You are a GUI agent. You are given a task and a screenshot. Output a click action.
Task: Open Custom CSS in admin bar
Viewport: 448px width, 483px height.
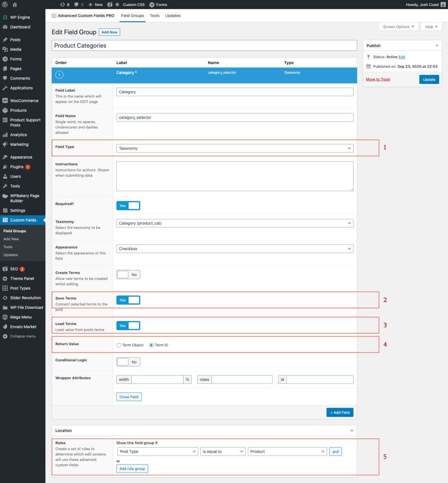(x=134, y=5)
